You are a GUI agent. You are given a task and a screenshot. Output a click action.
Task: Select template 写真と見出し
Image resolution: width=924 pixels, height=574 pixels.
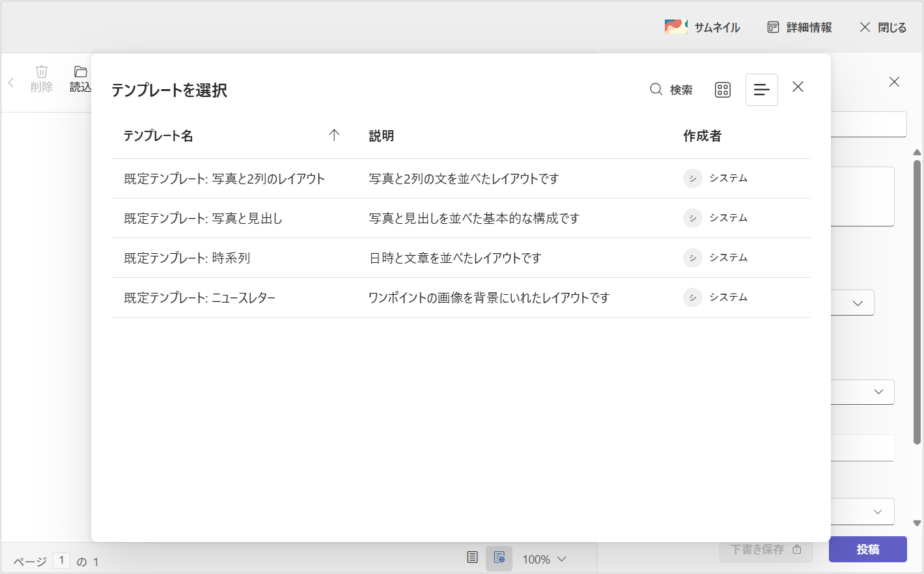tap(203, 218)
